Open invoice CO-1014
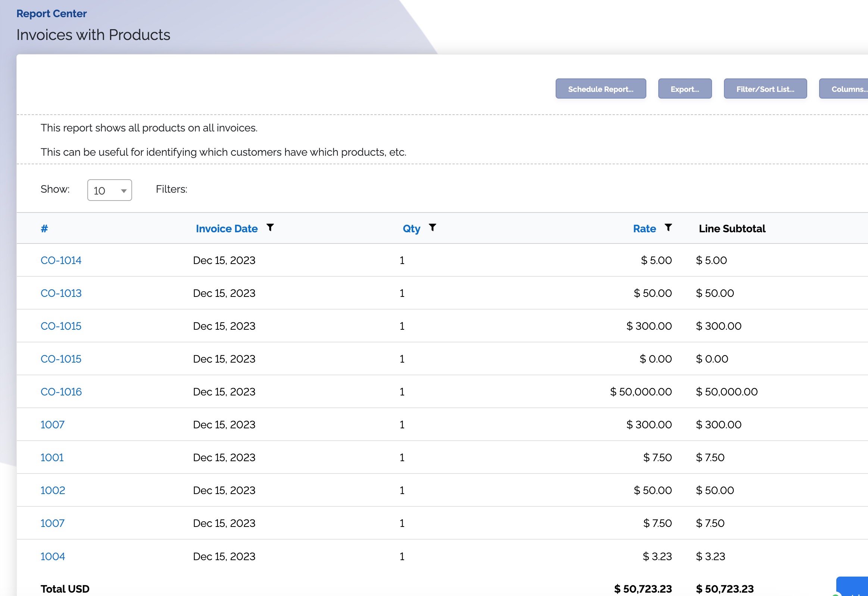The height and width of the screenshot is (596, 868). (x=61, y=260)
